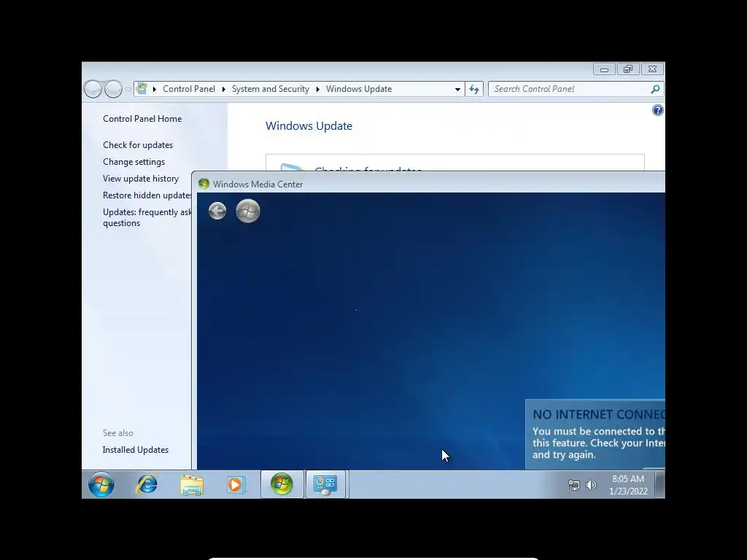Viewport: 747px width, 560px height.
Task: Click Check for updates link
Action: pos(138,145)
